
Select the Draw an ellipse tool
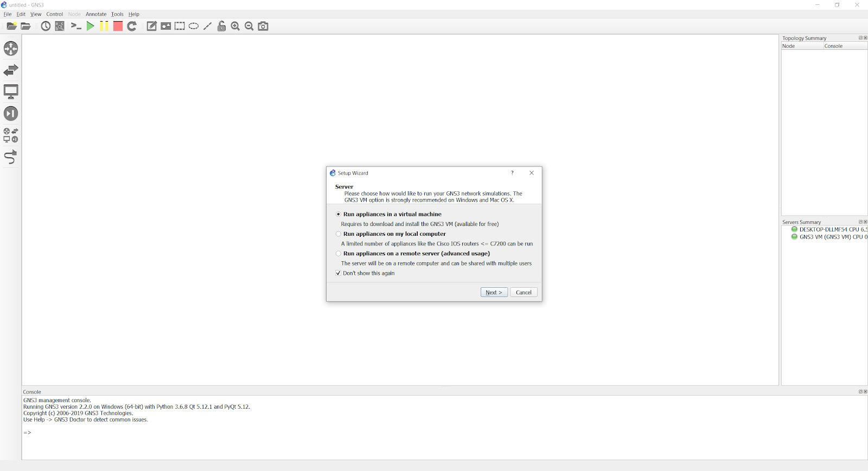194,26
